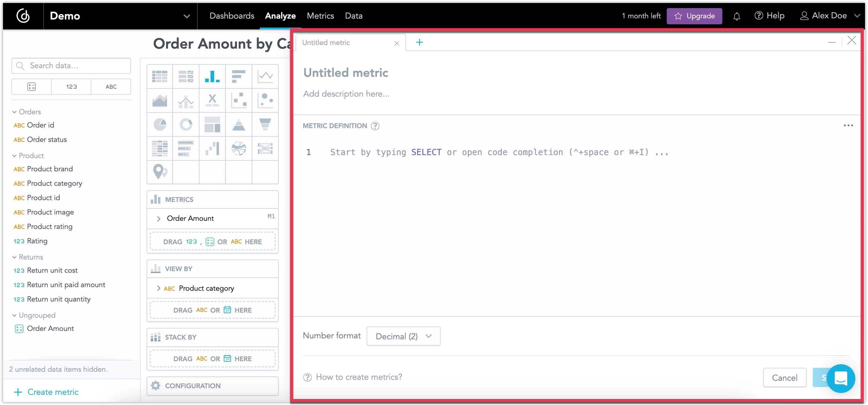Expand the Order Amount metric under METRICS
The height and width of the screenshot is (405, 868).
(x=159, y=218)
